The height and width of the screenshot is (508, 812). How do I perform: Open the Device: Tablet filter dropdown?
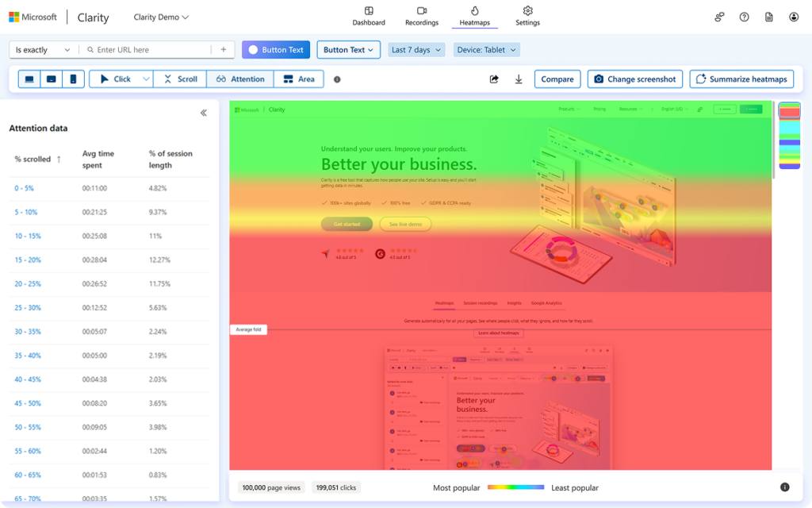coord(487,50)
